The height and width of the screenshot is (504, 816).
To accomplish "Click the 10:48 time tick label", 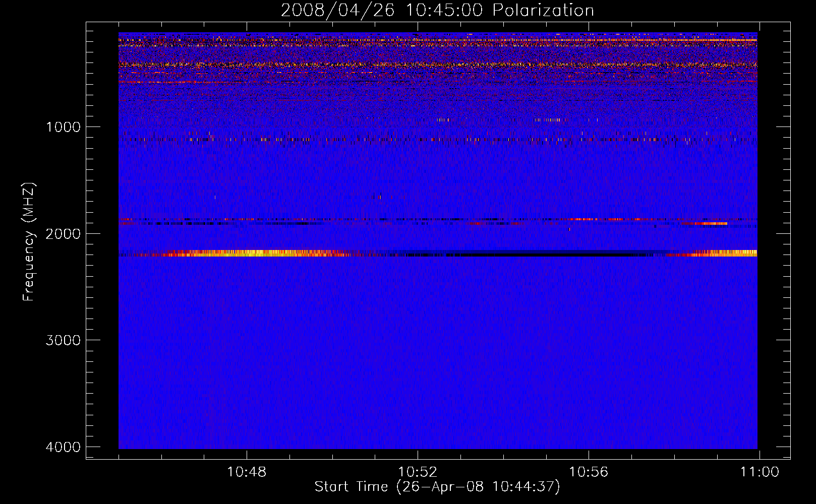I will coord(247,472).
